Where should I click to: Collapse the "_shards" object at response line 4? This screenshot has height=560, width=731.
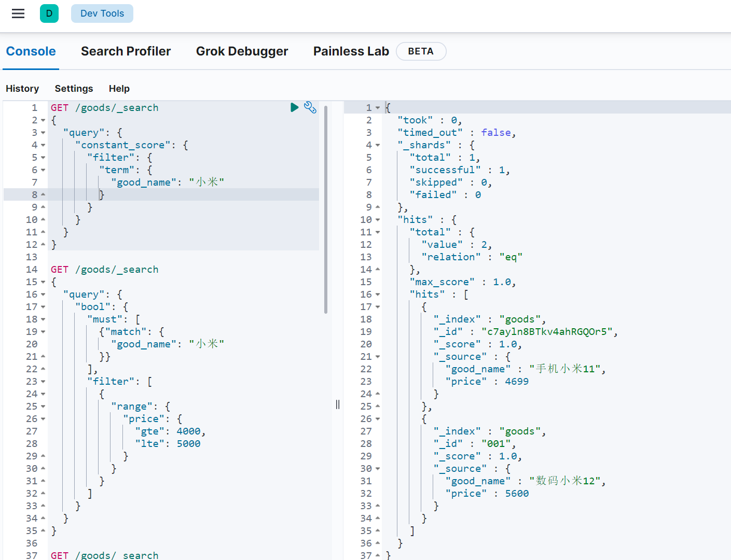[378, 145]
